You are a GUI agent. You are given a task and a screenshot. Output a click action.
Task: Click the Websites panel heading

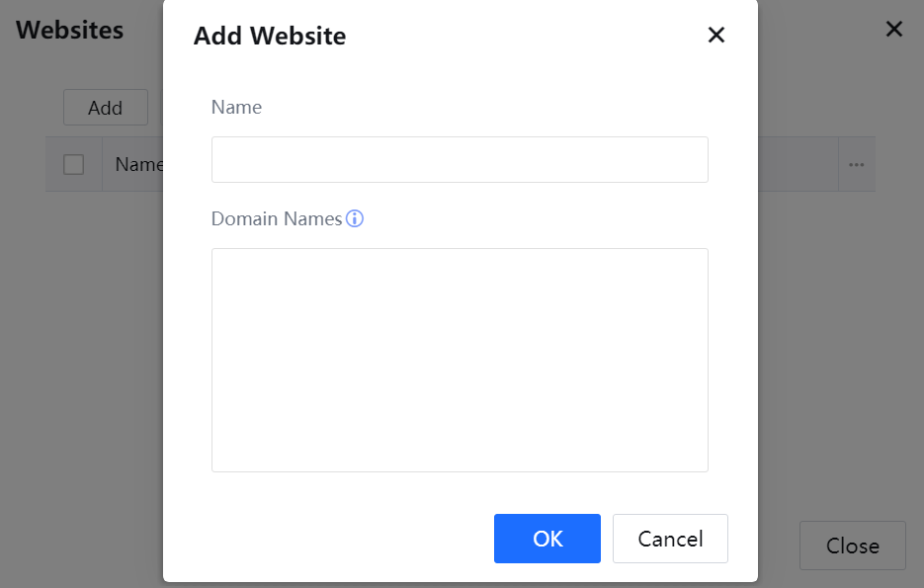point(69,30)
